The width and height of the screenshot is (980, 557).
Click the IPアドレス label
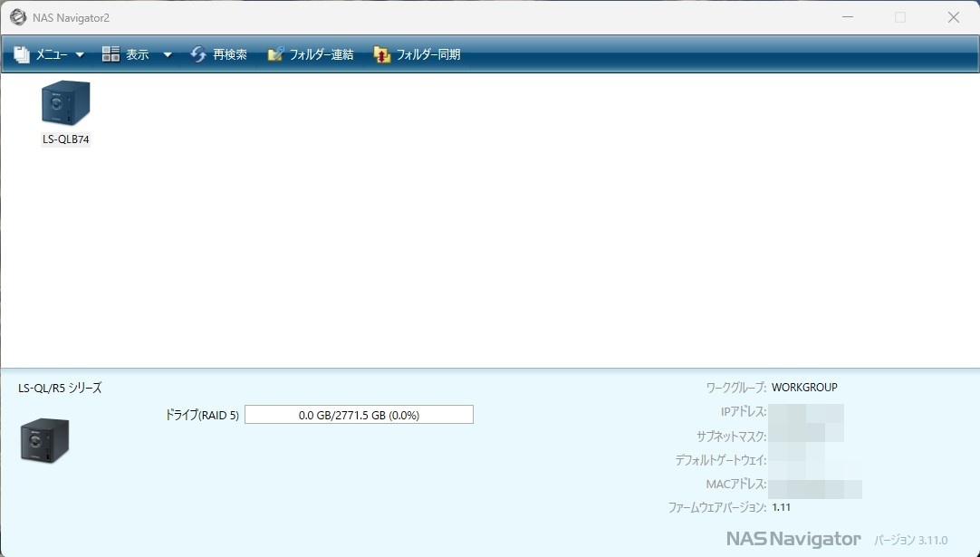click(743, 412)
